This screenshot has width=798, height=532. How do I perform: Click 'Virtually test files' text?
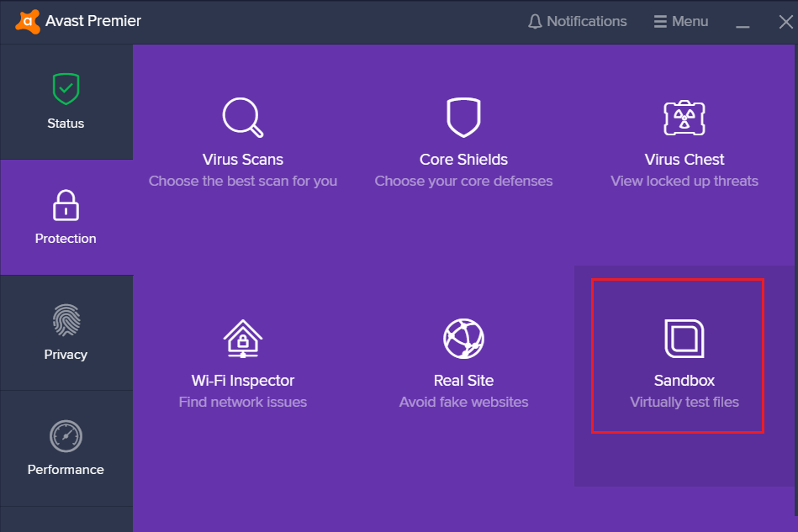tap(684, 402)
